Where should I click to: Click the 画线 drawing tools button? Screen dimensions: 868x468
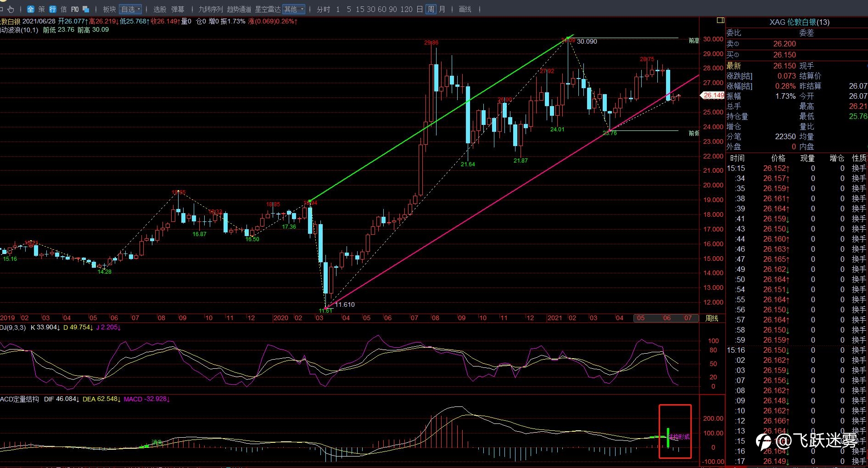coord(465,9)
